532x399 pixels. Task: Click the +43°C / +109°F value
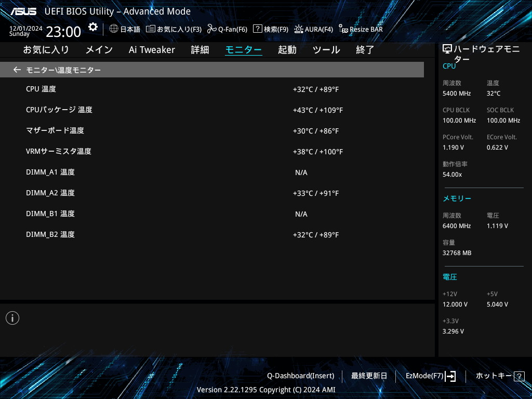(x=318, y=110)
